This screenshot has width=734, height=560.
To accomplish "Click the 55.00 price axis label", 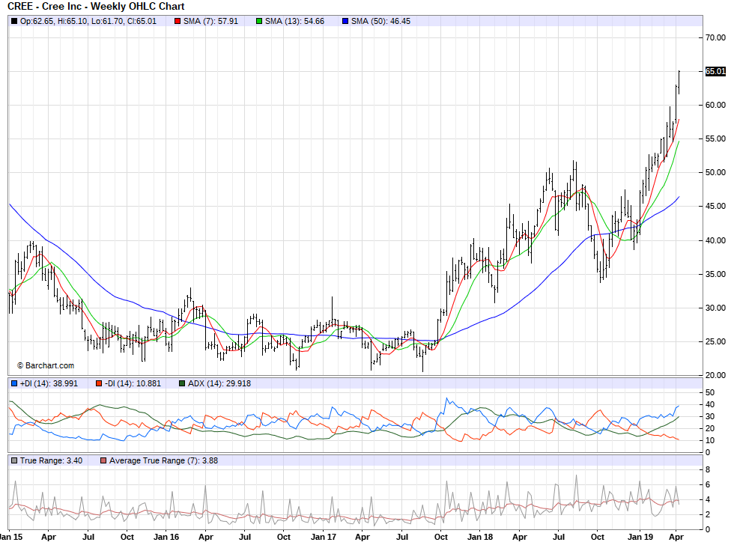I will (x=715, y=139).
